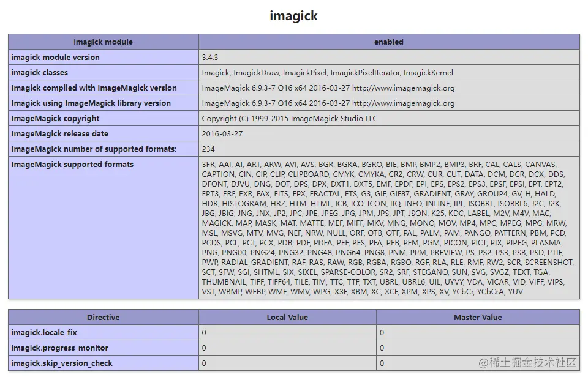
Task: Click the library version ImageMagick 6.9.3-7 value
Action: [328, 103]
